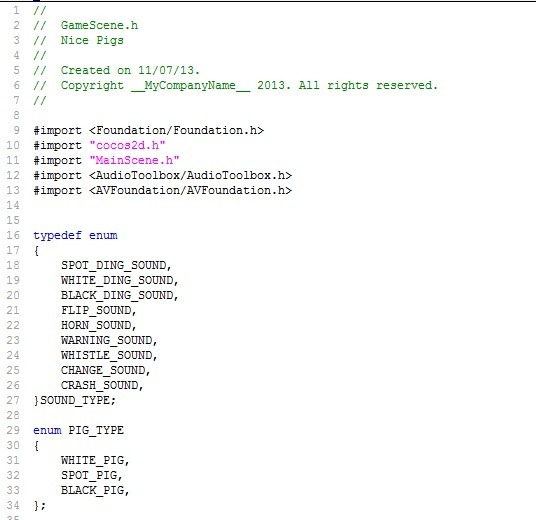
Task: Click line number 29 in the gutter
Action: click(13, 430)
